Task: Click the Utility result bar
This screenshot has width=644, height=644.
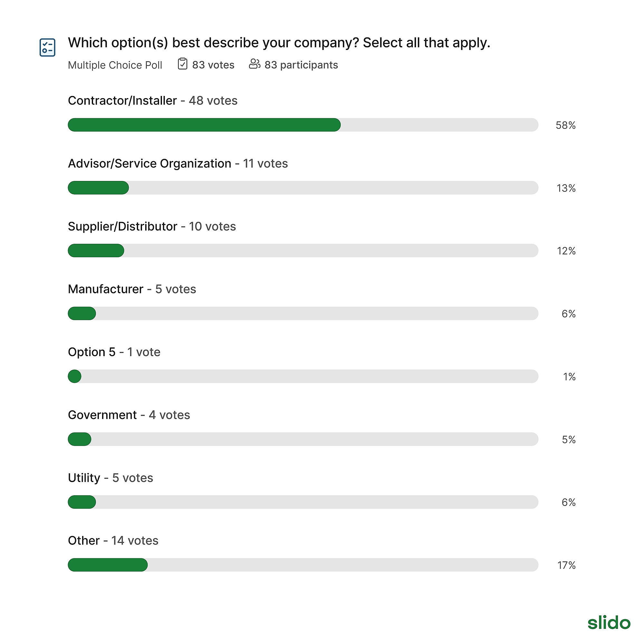Action: point(303,502)
